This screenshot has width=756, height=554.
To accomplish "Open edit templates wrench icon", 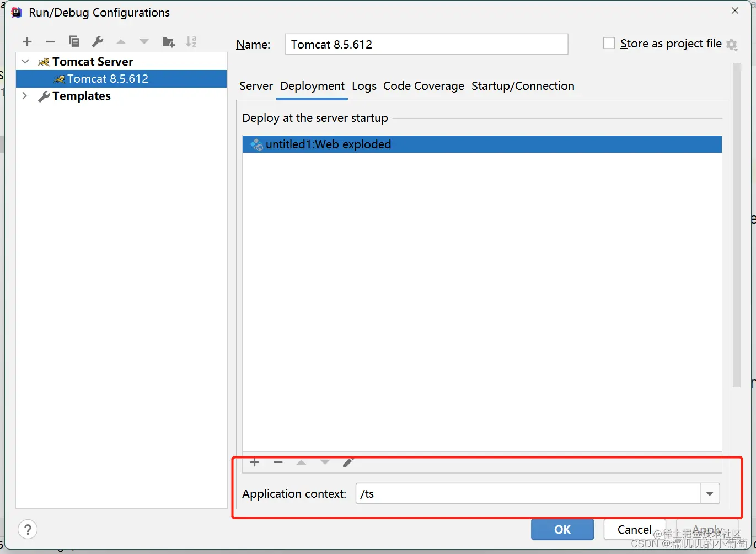I will [x=98, y=41].
